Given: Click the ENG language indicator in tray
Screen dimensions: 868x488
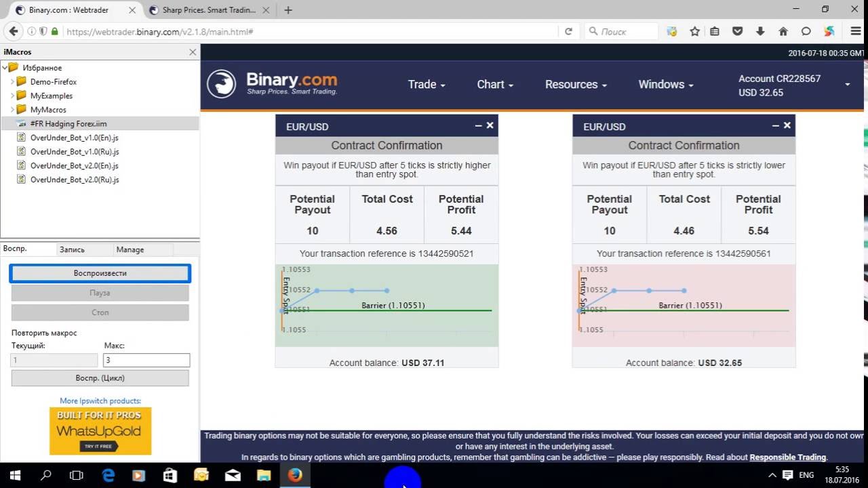Looking at the screenshot, I should pyautogui.click(x=807, y=475).
